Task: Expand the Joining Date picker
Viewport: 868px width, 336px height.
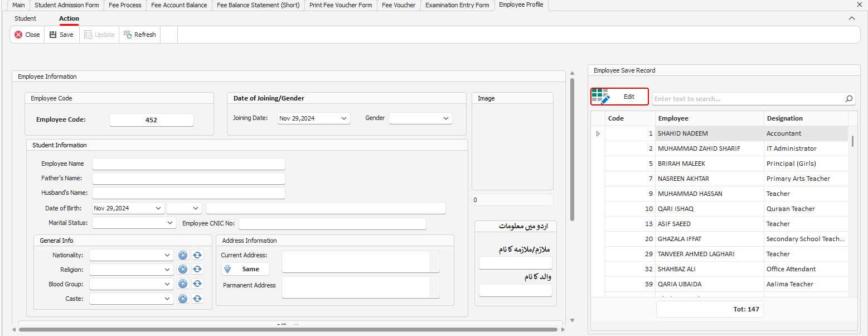Action: coord(344,118)
